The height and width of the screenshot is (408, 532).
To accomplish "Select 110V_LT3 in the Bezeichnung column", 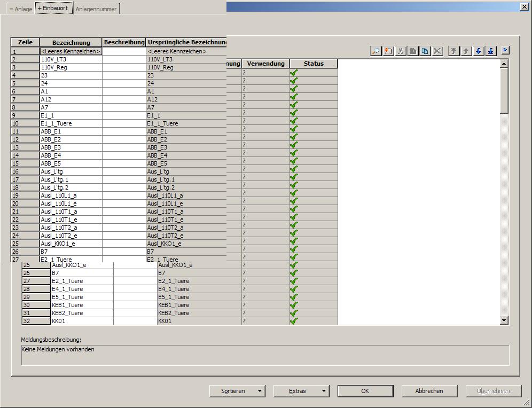I will click(x=71, y=59).
